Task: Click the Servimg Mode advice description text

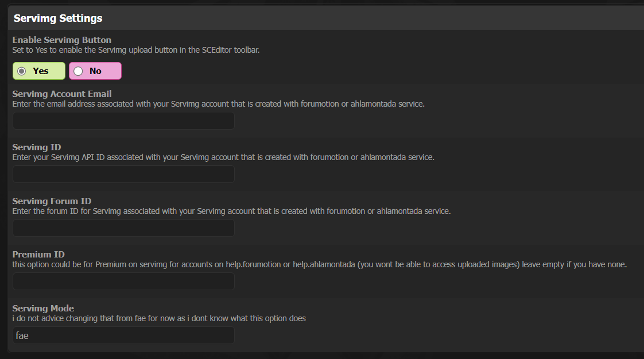Action: click(x=159, y=318)
